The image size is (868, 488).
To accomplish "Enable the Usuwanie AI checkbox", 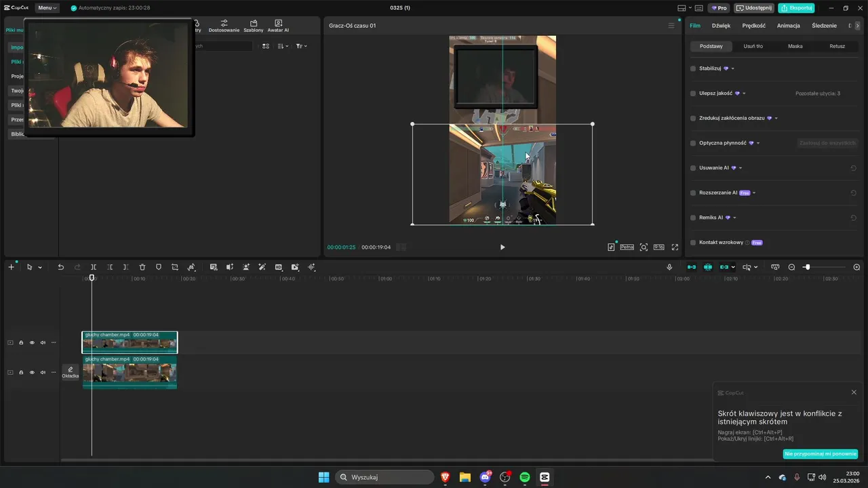I will point(693,168).
